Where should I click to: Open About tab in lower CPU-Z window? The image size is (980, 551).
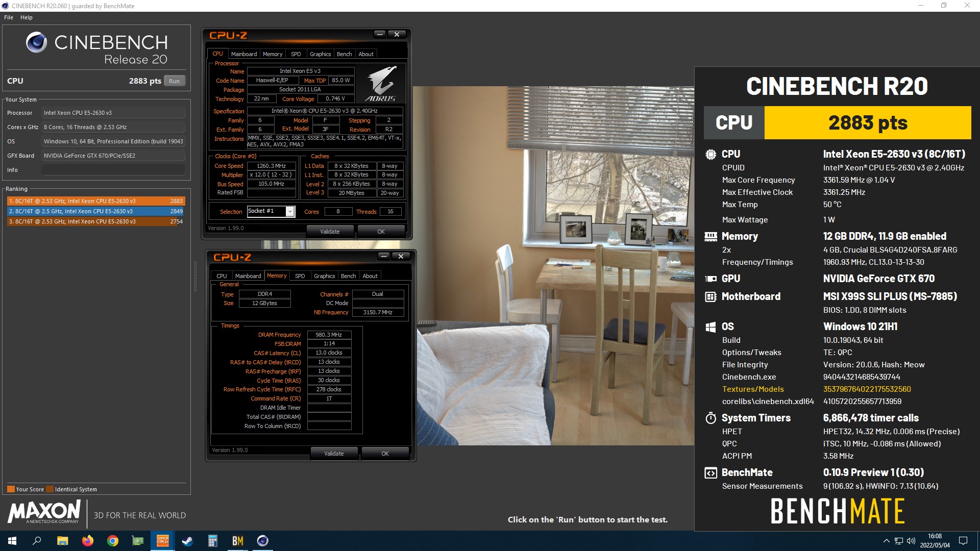[370, 276]
